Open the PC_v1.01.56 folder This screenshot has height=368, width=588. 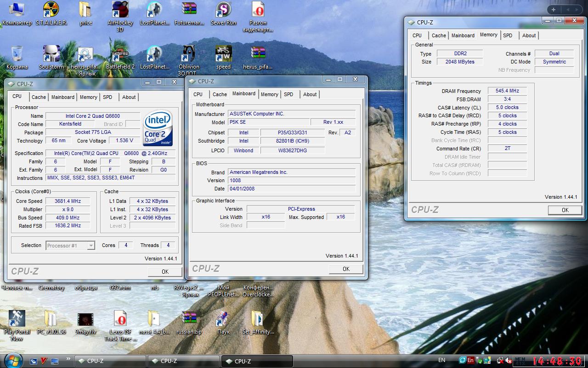click(x=51, y=322)
